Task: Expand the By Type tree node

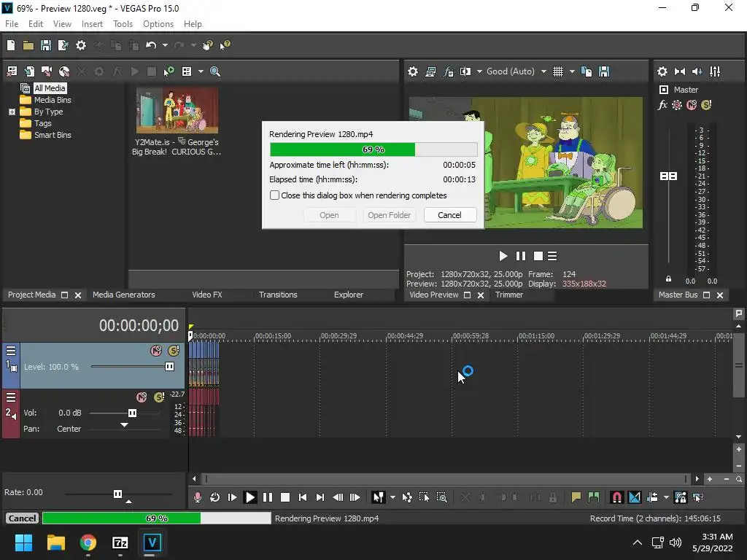Action: (x=12, y=112)
